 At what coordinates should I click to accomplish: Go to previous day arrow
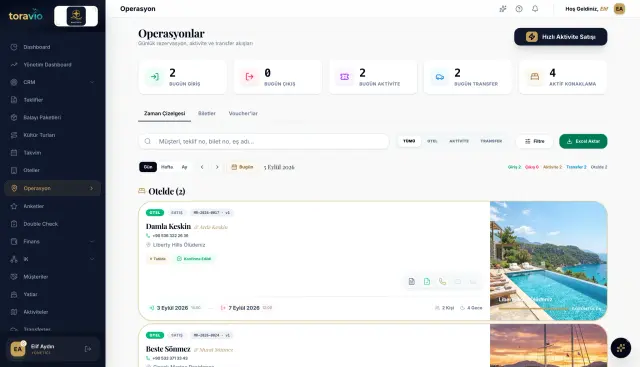click(202, 167)
